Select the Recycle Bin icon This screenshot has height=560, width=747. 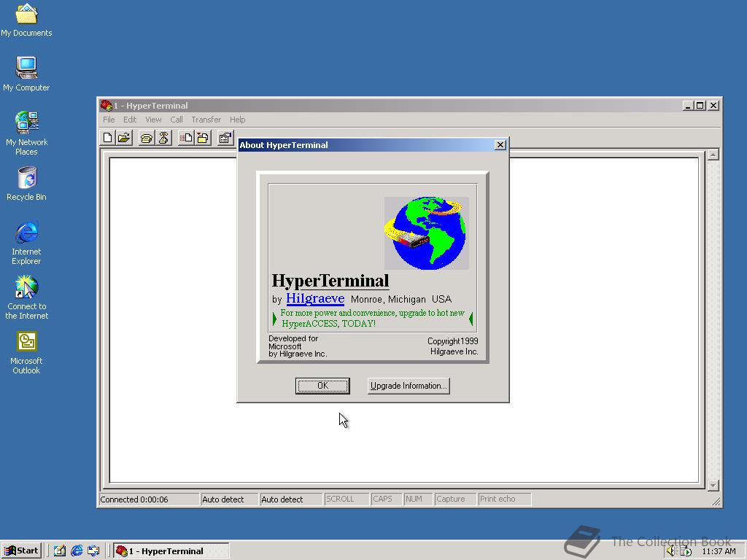point(26,184)
